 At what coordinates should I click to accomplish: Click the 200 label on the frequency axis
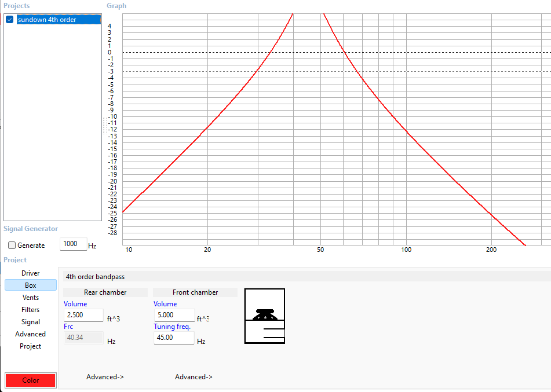[491, 250]
